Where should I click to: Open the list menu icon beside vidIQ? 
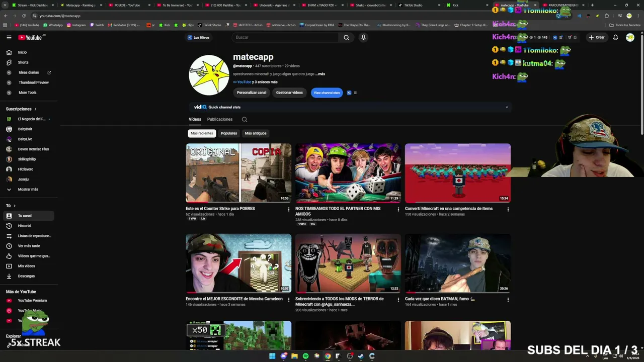point(355,93)
